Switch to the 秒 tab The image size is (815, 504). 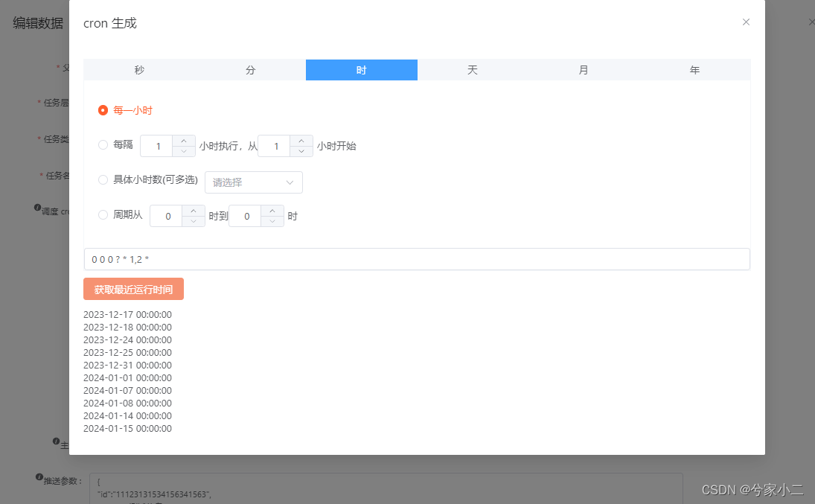click(138, 69)
